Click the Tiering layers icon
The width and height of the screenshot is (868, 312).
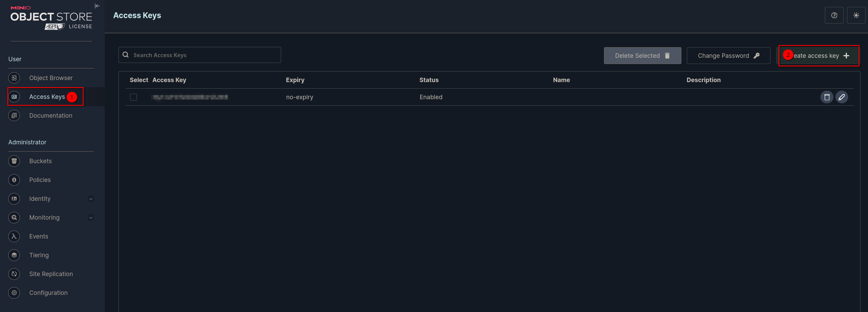[14, 255]
